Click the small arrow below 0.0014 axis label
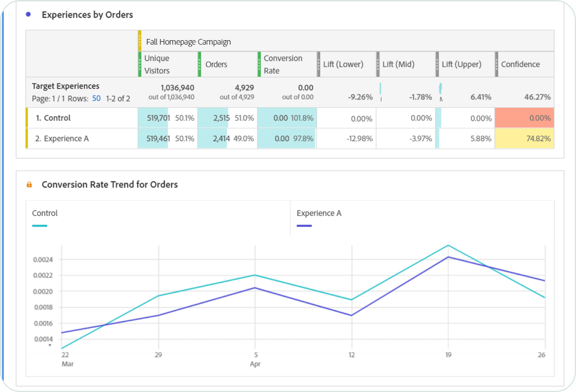 [50, 345]
